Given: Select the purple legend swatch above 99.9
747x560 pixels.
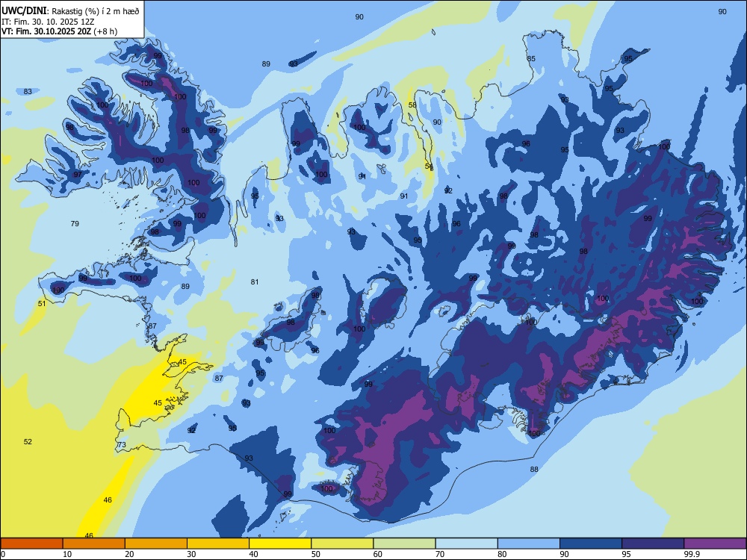Looking at the screenshot, I should coord(715,544).
